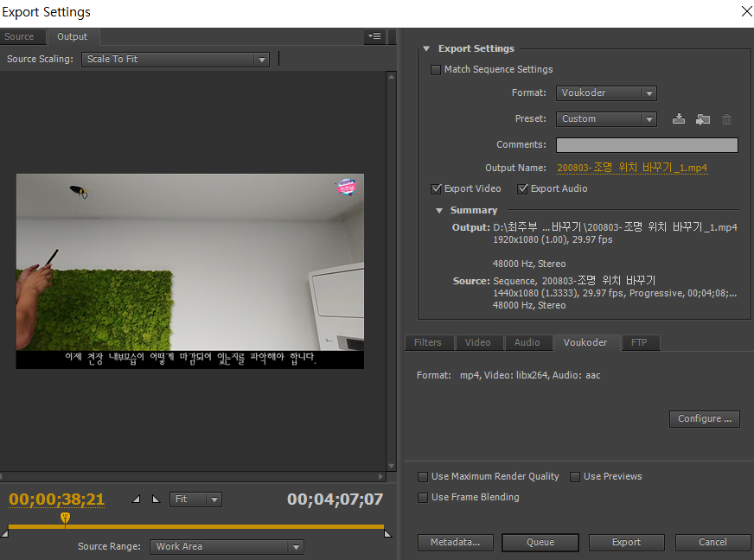The image size is (754, 560).
Task: Open the preview panel options menu icon
Action: pyautogui.click(x=374, y=36)
